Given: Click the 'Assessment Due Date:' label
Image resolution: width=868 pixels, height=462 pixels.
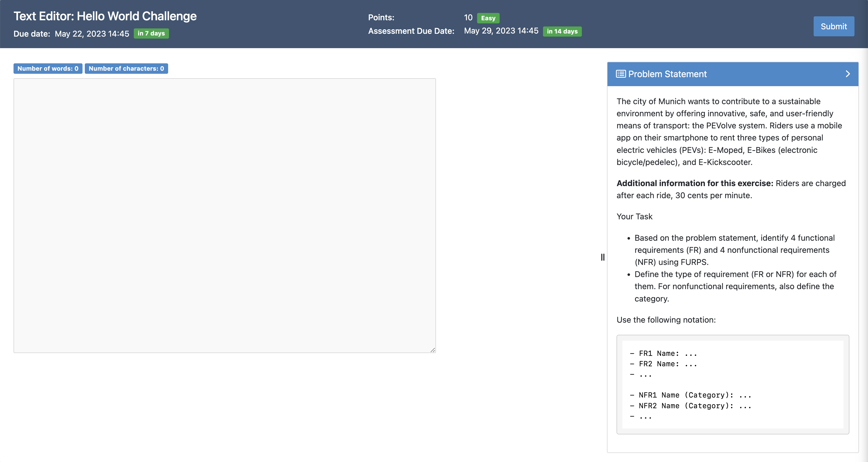Looking at the screenshot, I should pos(411,31).
